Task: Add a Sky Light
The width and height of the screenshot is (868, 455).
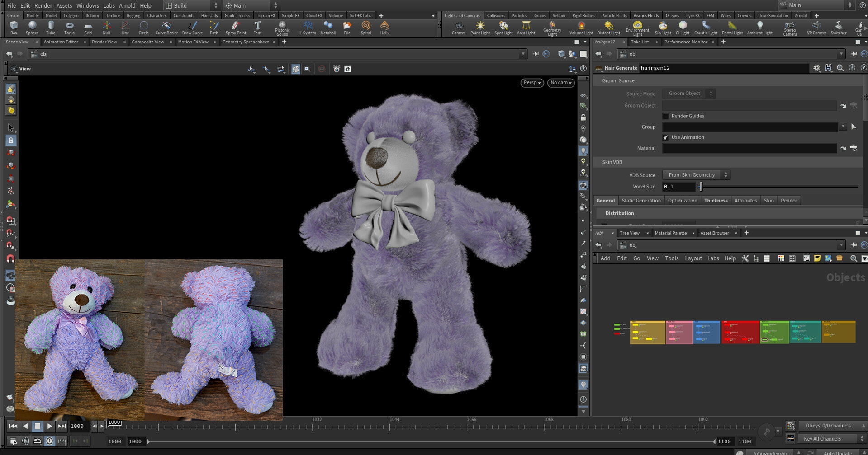Action: [663, 28]
